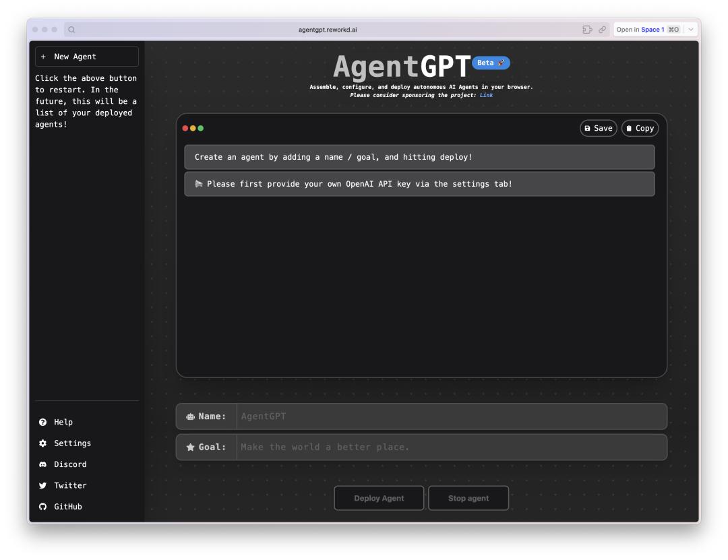
Task: Click the red dot in chat window header
Action: 185,128
